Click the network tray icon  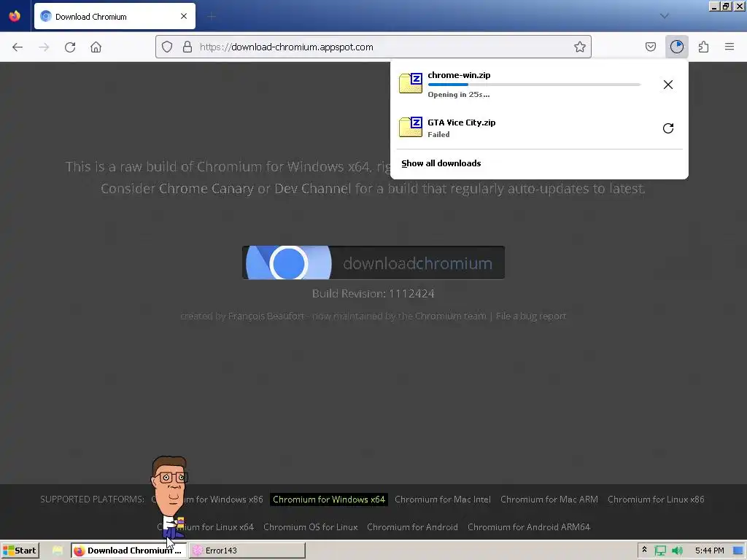(x=660, y=551)
